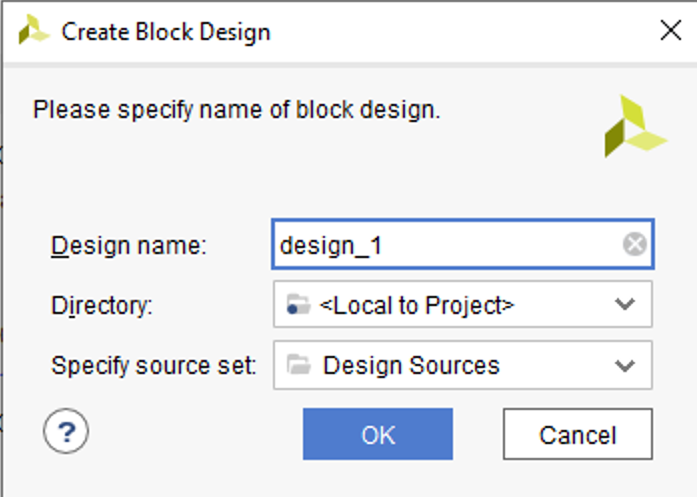Close the Create Block Design dialog
Screen dimensions: 697x497
click(671, 31)
